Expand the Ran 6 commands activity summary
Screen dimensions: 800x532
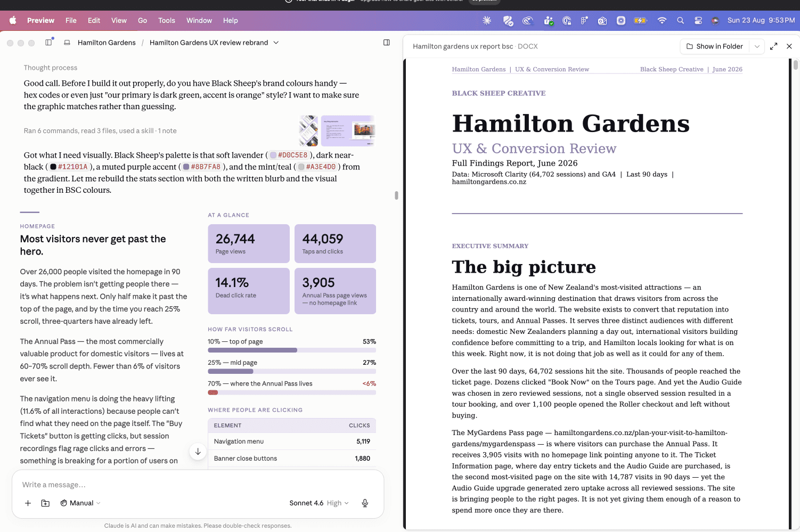click(100, 130)
